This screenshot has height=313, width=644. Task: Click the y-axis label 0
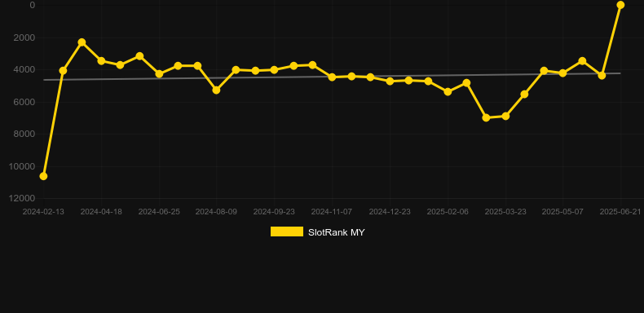tap(33, 5)
